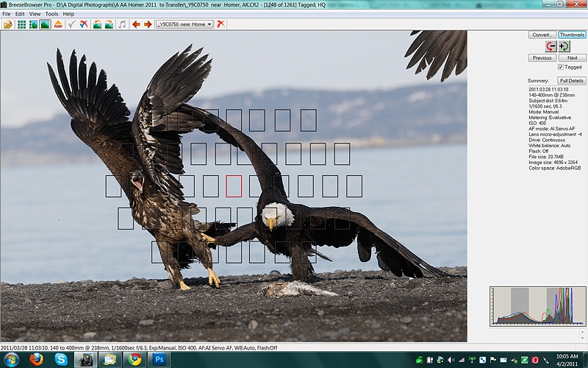Click BreezeBrowser camera icon in taskbar

(x=86, y=360)
